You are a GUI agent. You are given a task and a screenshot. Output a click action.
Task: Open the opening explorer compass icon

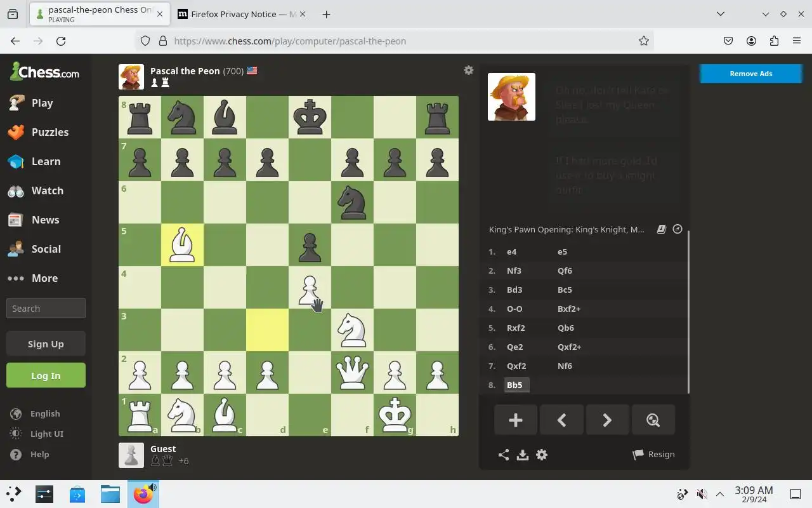point(678,229)
